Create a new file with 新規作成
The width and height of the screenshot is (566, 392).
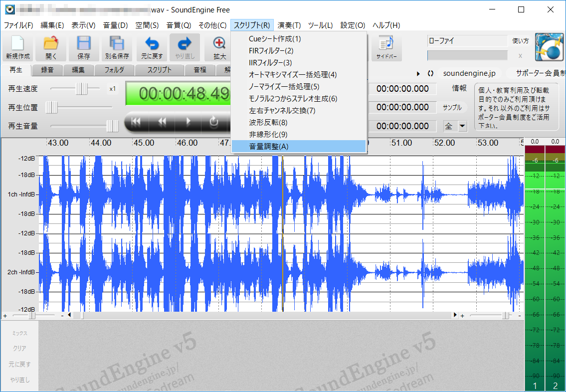[x=18, y=47]
